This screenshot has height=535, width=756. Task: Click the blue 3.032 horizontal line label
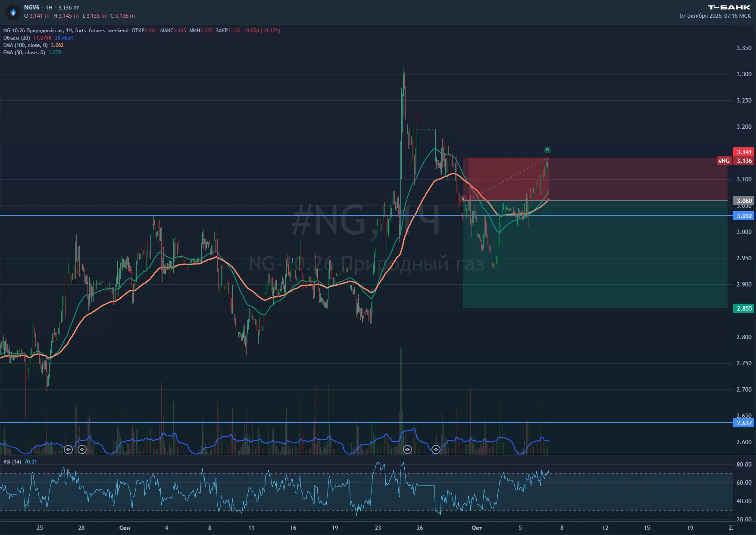tap(744, 216)
